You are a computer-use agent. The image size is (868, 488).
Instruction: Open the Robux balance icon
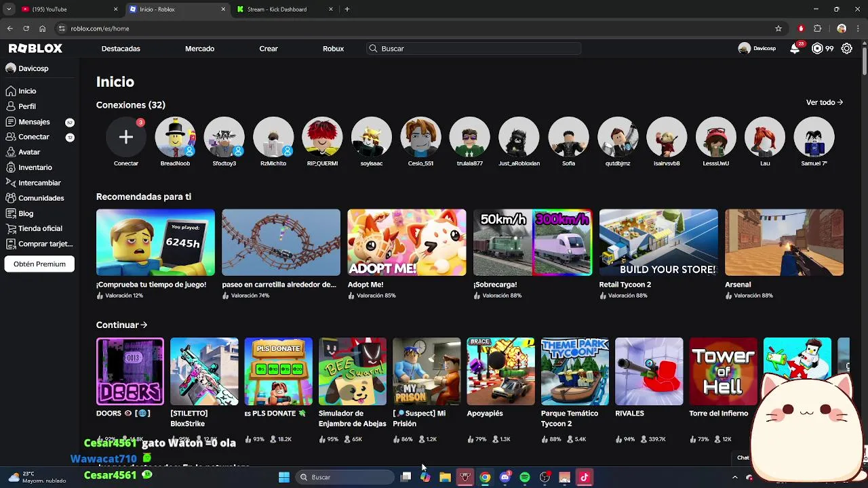(x=817, y=48)
